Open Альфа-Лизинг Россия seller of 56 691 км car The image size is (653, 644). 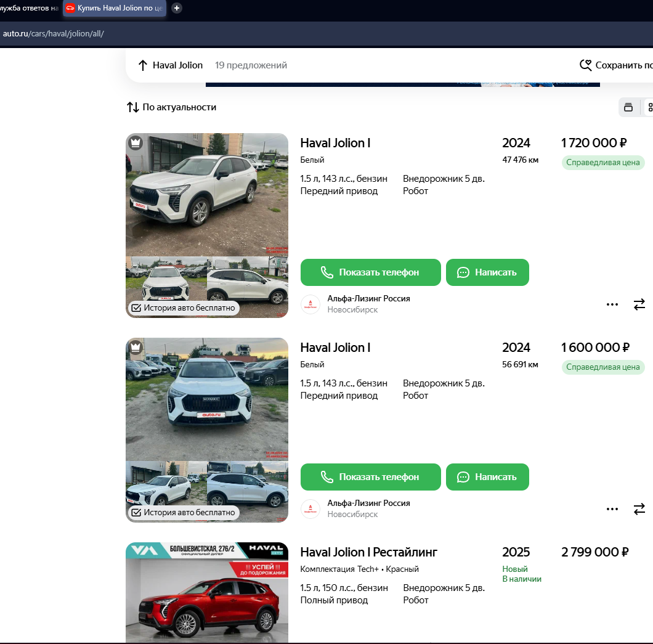[368, 503]
